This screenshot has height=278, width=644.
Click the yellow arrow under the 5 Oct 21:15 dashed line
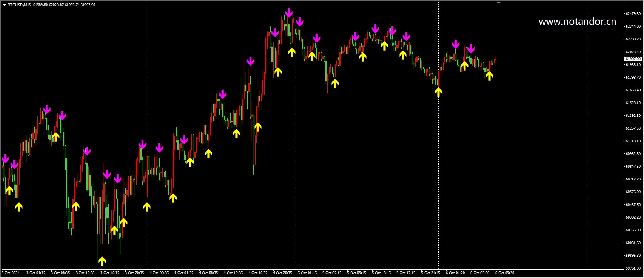(x=438, y=92)
